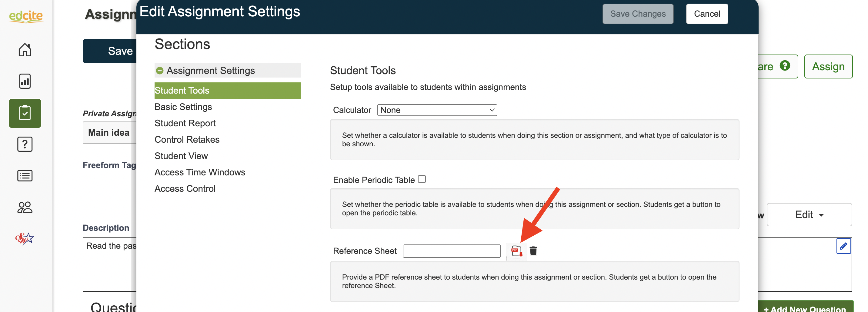Collapse the Assignment Settings section
This screenshot has width=868, height=312.
coord(160,71)
